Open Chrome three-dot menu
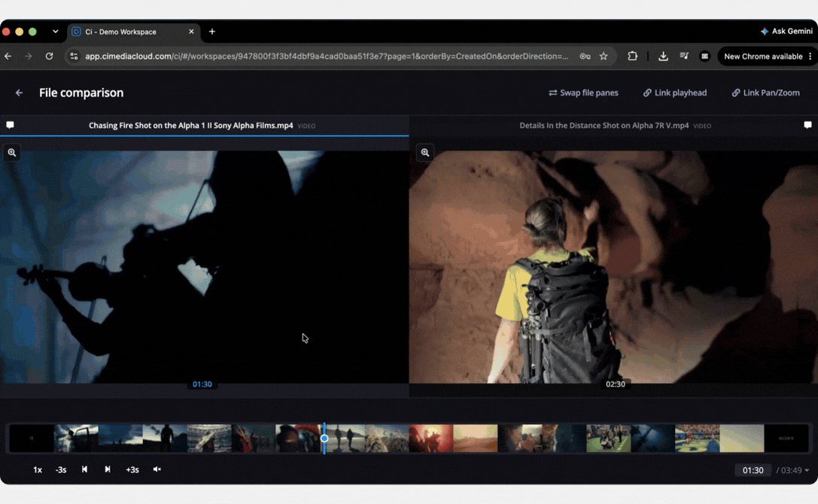Image resolution: width=818 pixels, height=504 pixels. [810, 56]
